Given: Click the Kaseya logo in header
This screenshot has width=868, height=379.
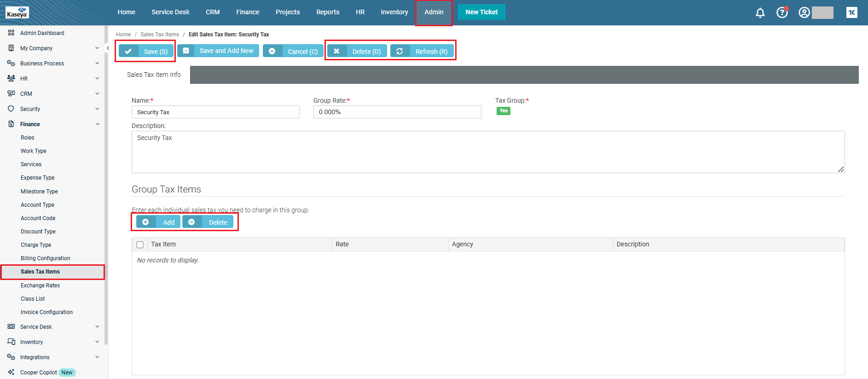Looking at the screenshot, I should tap(17, 12).
